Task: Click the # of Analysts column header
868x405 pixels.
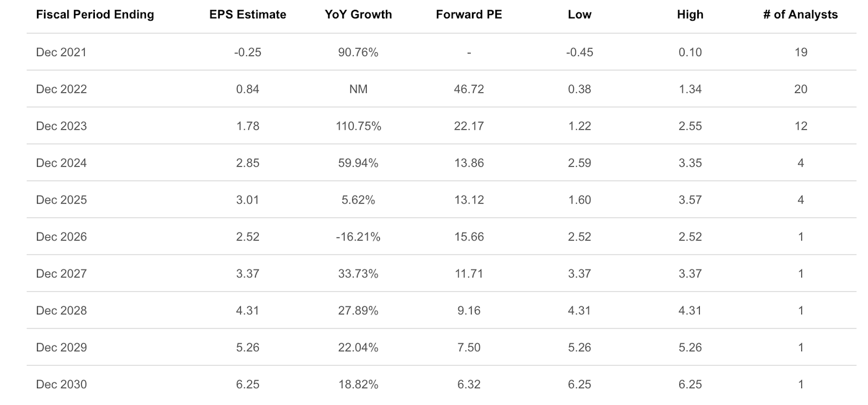Action: point(800,15)
